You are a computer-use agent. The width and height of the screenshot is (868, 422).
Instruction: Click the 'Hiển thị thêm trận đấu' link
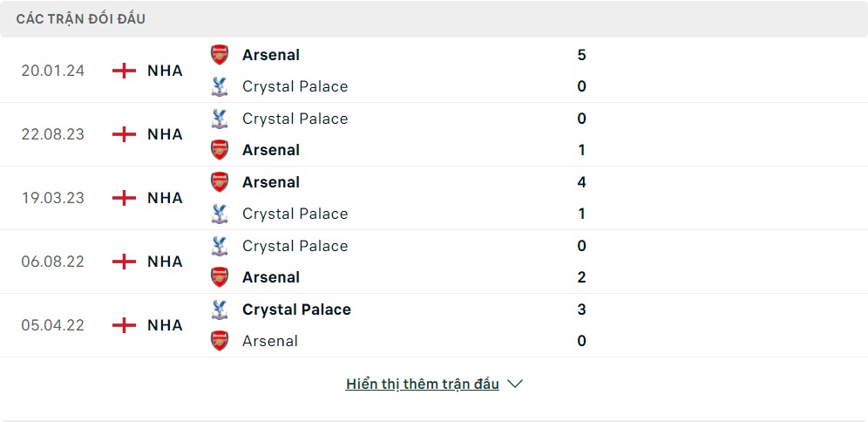pyautogui.click(x=423, y=384)
